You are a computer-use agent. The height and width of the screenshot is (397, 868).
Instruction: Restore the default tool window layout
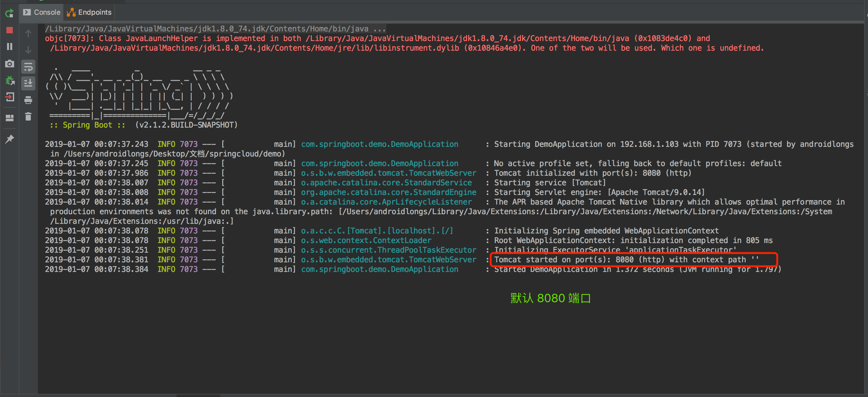9,117
